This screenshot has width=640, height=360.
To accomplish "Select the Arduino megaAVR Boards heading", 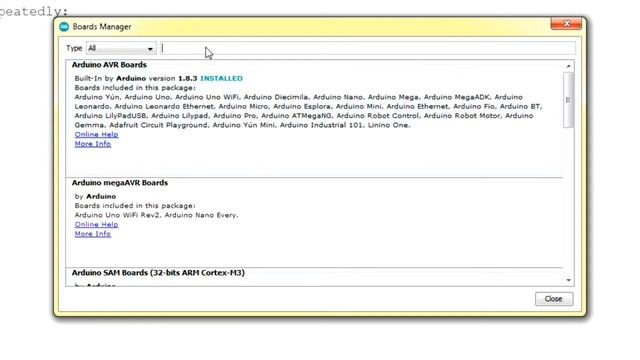I will [120, 183].
